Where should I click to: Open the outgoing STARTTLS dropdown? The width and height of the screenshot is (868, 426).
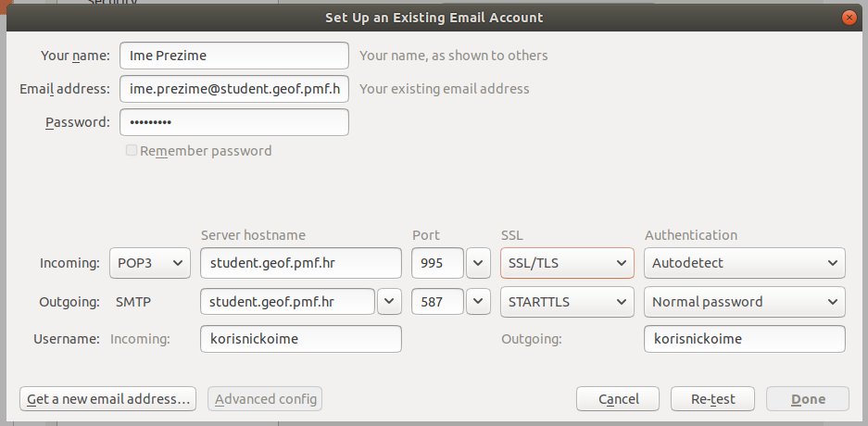pos(567,302)
